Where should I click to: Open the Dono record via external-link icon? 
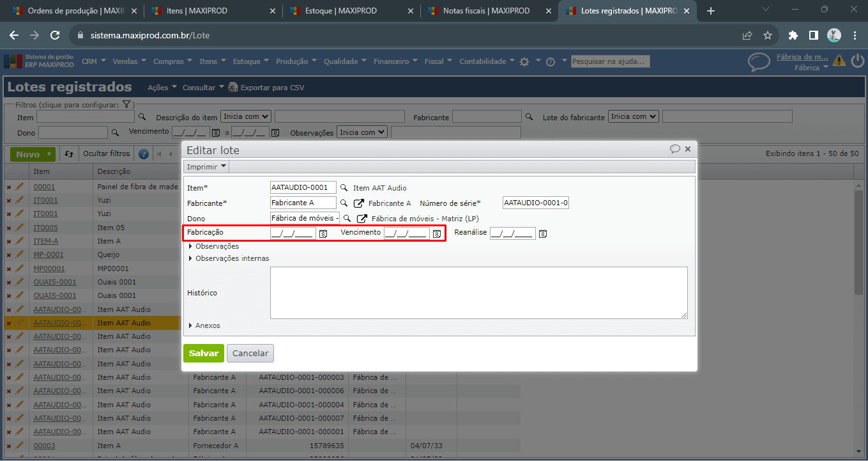pyautogui.click(x=362, y=219)
